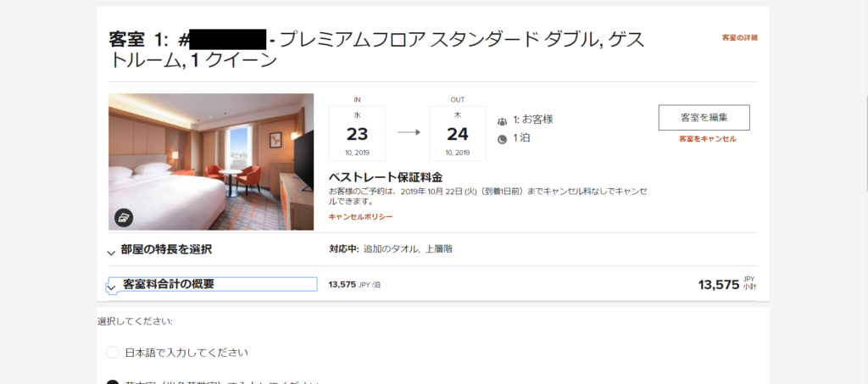Click the 部屋の特長を選択 heading text

point(166,249)
